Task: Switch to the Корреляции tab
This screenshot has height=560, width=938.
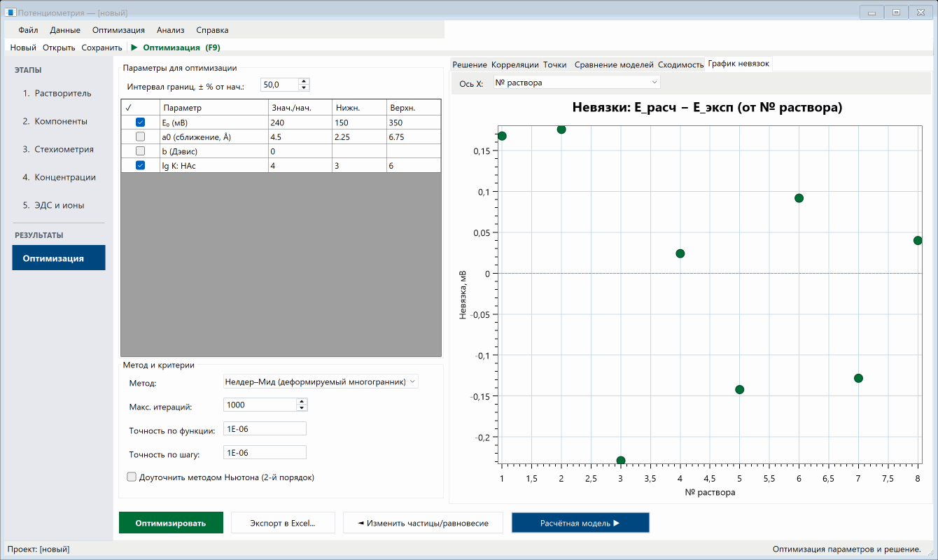Action: coord(515,64)
